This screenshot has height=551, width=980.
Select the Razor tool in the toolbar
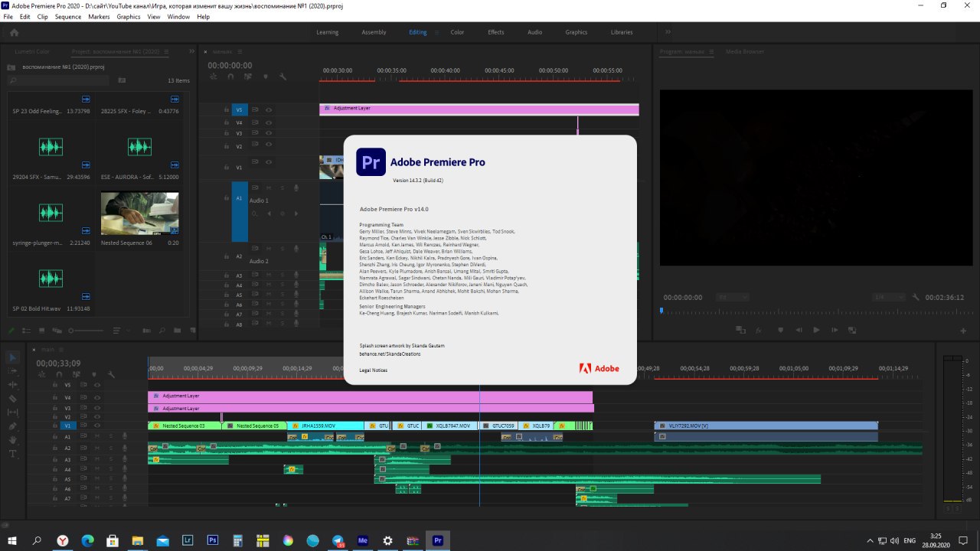click(13, 399)
